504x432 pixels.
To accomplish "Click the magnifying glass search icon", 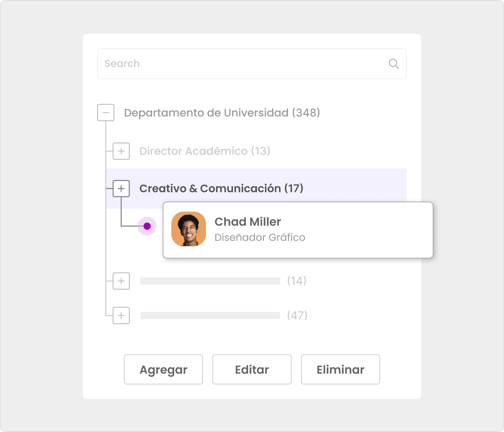I will tap(393, 64).
